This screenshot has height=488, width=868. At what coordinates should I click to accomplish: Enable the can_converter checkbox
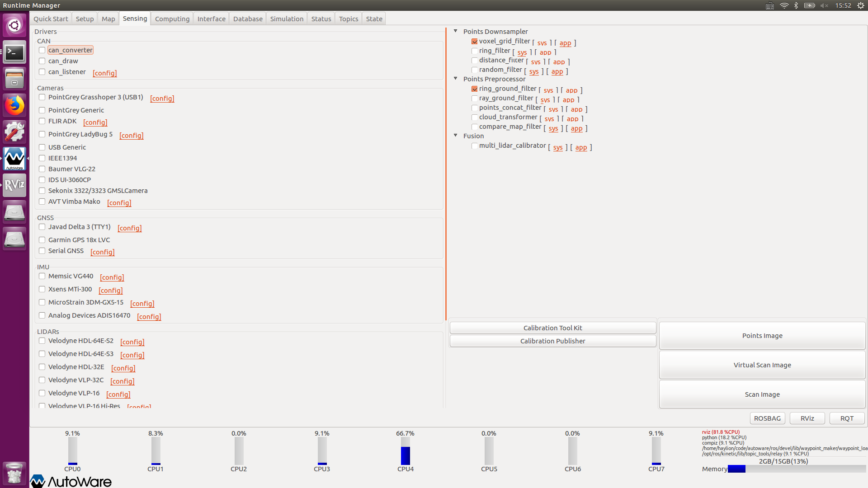point(42,50)
